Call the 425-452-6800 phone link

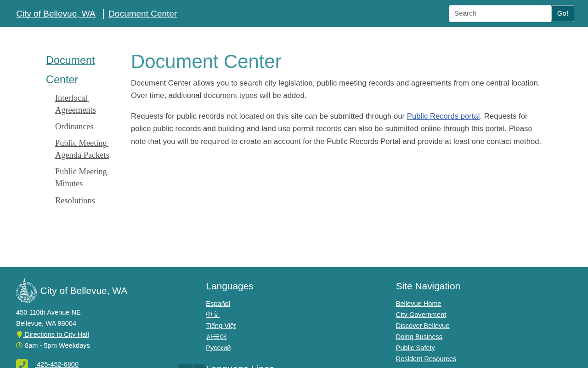57,364
